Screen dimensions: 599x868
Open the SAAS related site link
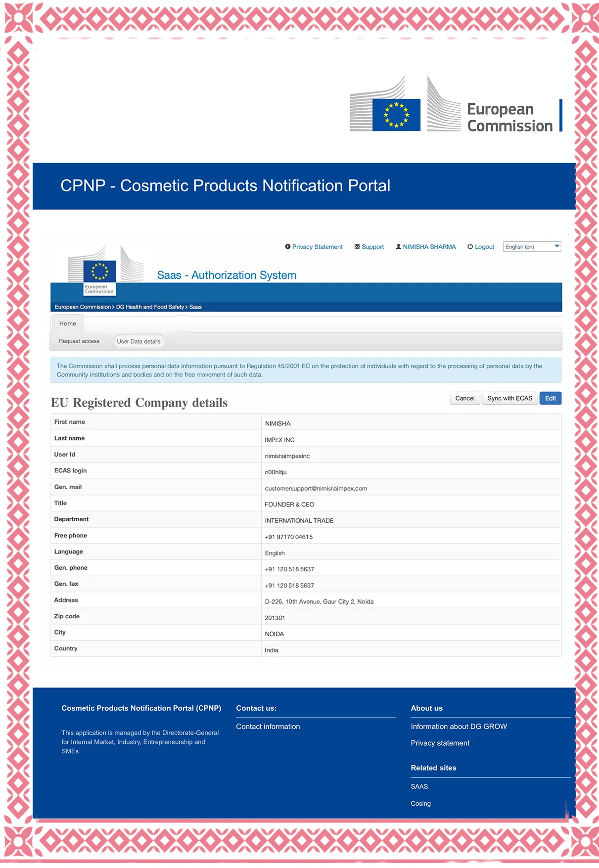click(x=419, y=786)
